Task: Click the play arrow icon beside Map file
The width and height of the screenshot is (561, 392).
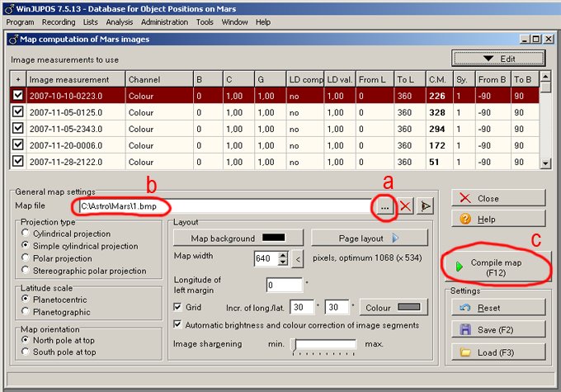Action: tap(425, 206)
